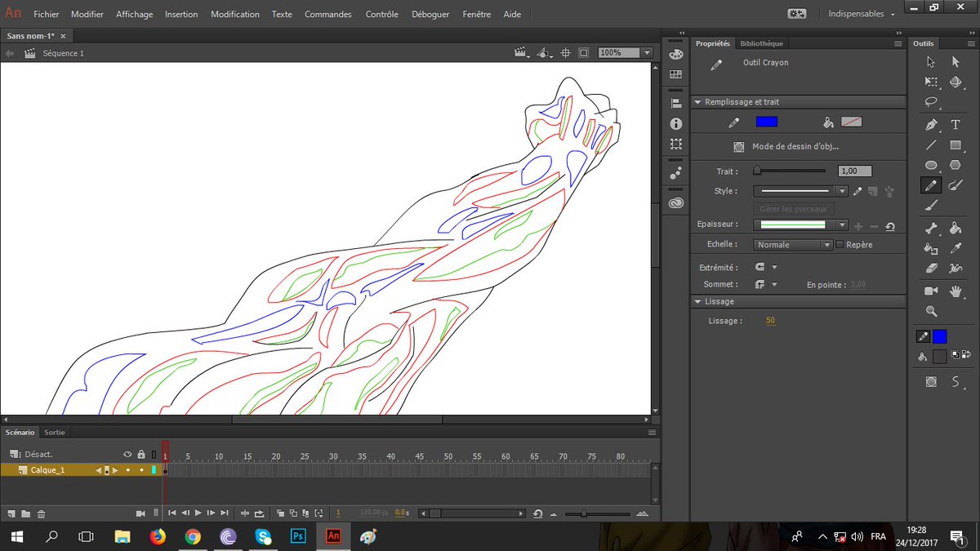Screen dimensions: 980x551
Task: Open the Transform panel icon
Action: click(675, 144)
